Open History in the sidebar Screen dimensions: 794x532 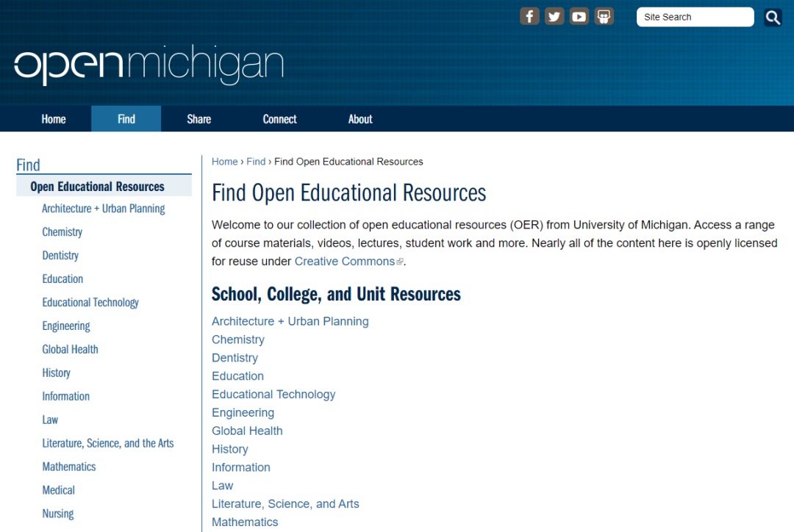click(x=56, y=373)
